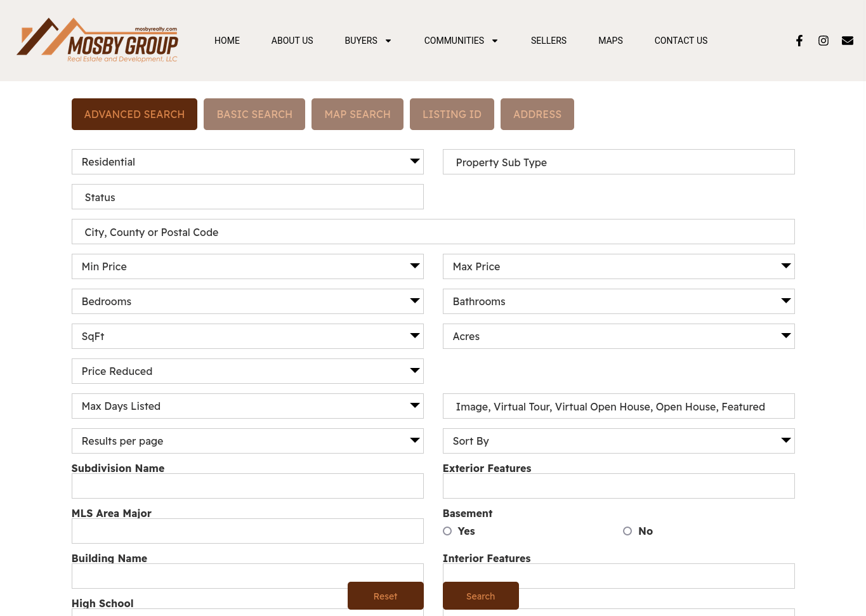Expand the Price Reduced dropdown

247,371
